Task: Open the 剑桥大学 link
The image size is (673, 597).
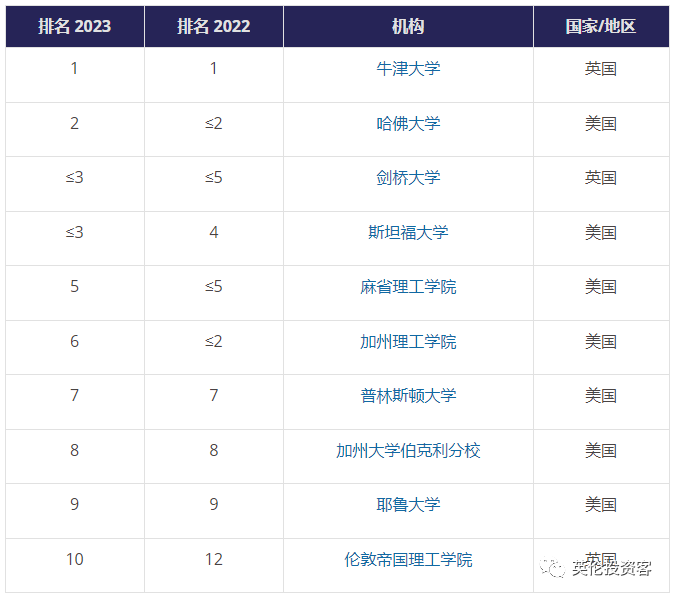Action: point(408,178)
